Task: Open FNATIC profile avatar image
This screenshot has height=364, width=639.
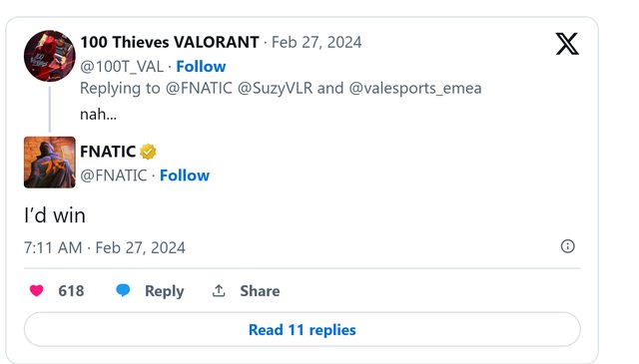Action: pyautogui.click(x=50, y=162)
